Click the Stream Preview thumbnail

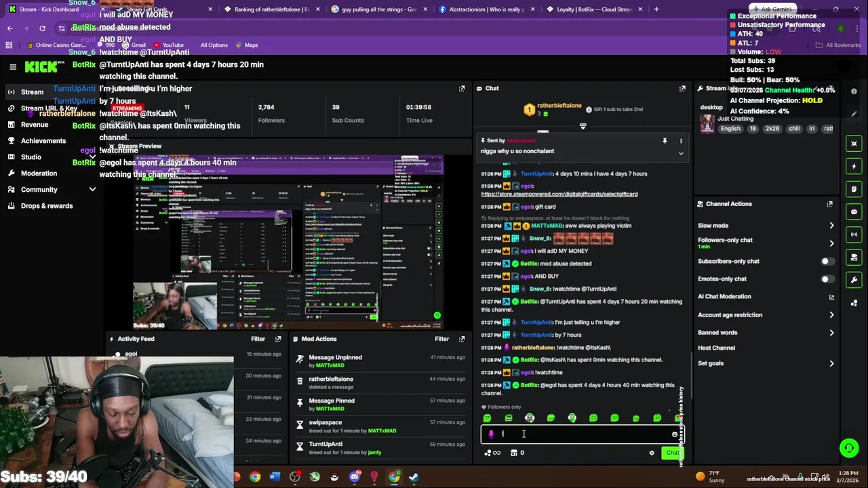(288, 242)
